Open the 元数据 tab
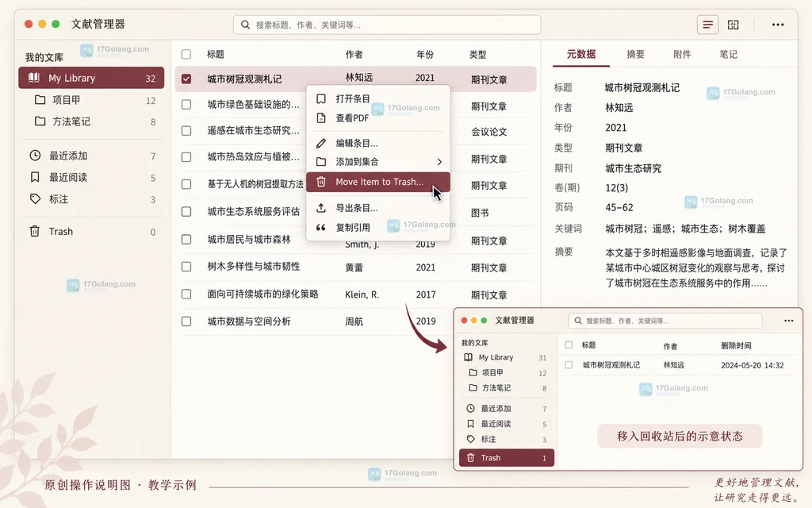Screen dimensions: 812x508 [x=581, y=54]
